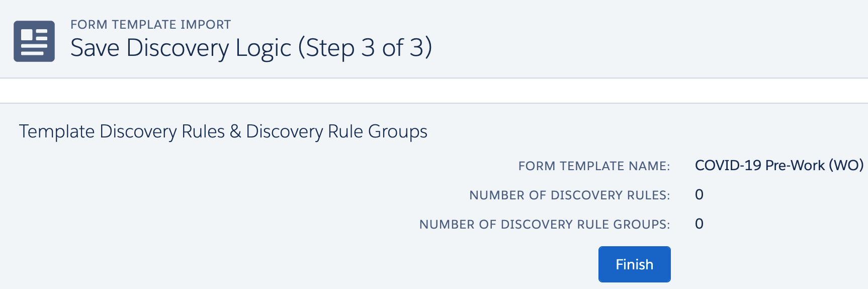Click the NUMBER OF DISCOVERY RULES label
868x289 pixels.
click(x=570, y=195)
